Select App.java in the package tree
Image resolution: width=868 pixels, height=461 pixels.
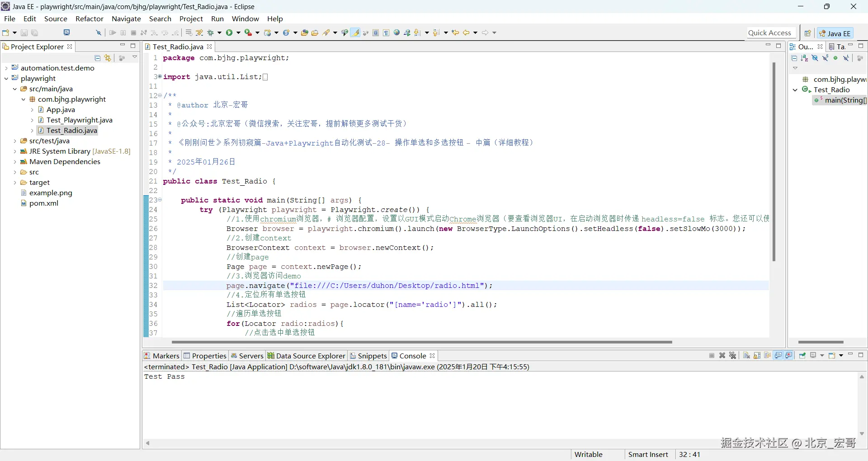click(61, 110)
